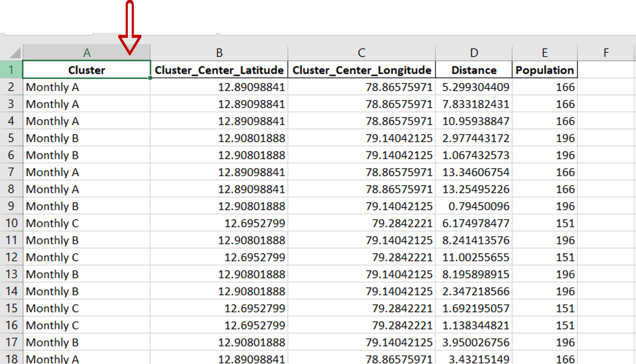Select column D header
Viewport: 636px width, 364px height.
coord(474,53)
